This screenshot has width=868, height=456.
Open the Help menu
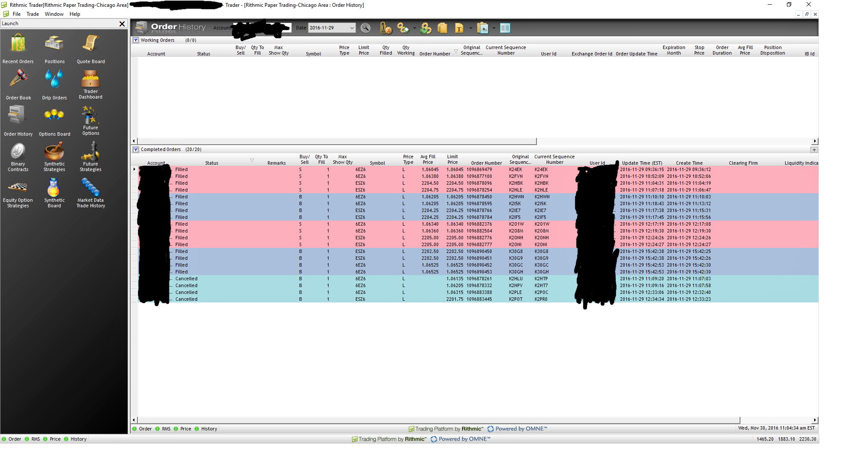pos(75,14)
